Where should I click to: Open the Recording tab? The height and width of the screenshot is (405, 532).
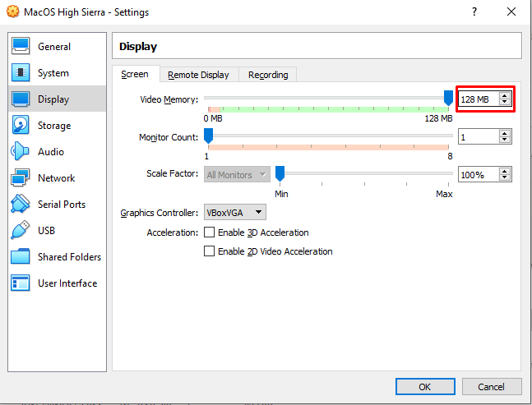tap(268, 75)
